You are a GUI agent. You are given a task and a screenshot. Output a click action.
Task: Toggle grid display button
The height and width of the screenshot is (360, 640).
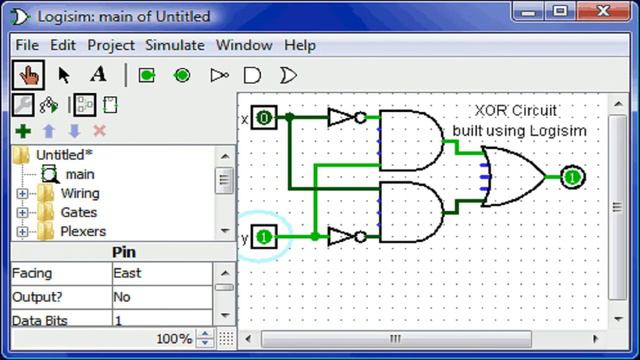click(226, 338)
